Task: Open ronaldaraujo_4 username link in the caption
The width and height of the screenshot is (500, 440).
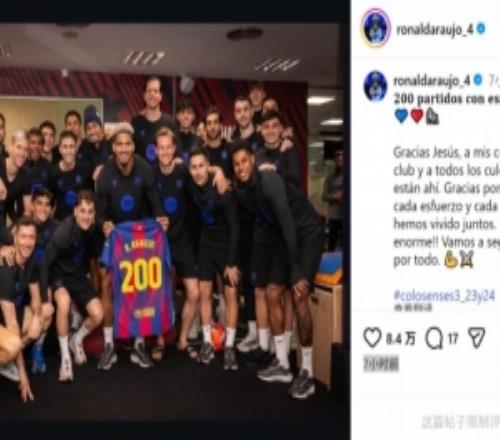Action: point(432,80)
